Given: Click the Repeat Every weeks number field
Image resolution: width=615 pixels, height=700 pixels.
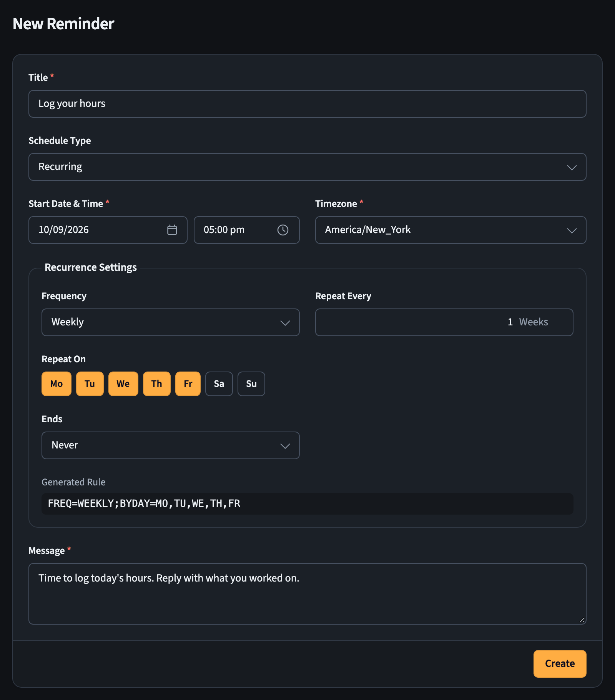Looking at the screenshot, I should coord(444,322).
